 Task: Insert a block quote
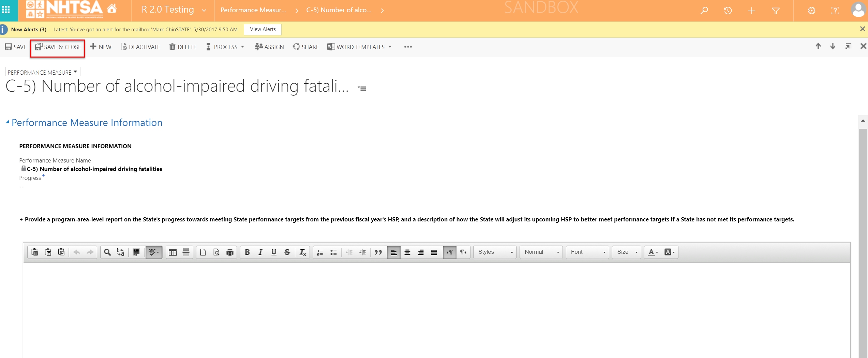pos(378,252)
